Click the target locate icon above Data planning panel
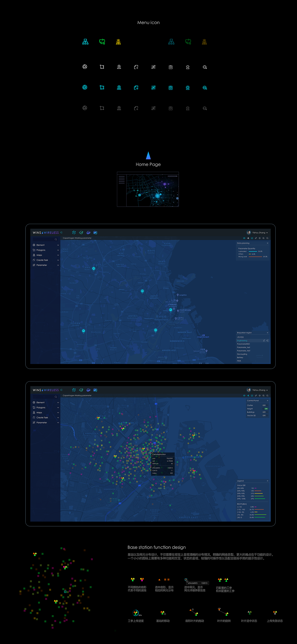The width and height of the screenshot is (297, 644). click(x=260, y=238)
